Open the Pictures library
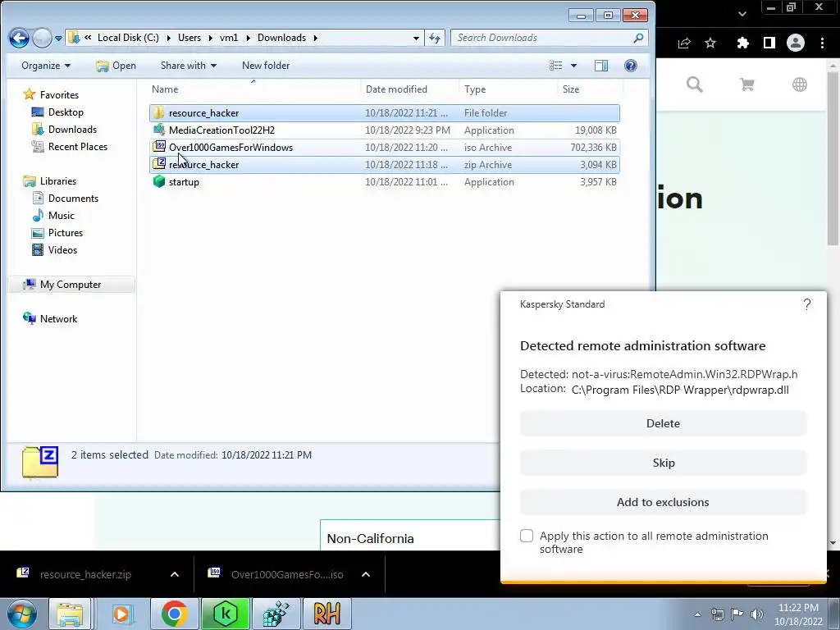The image size is (840, 630). coord(57,232)
